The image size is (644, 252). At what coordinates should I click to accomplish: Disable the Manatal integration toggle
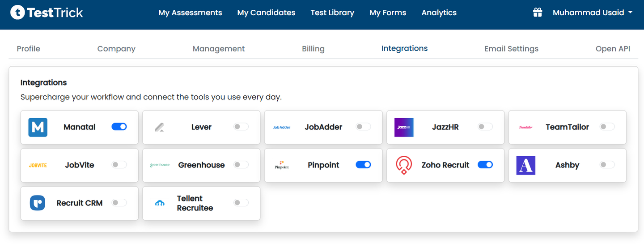[119, 127]
